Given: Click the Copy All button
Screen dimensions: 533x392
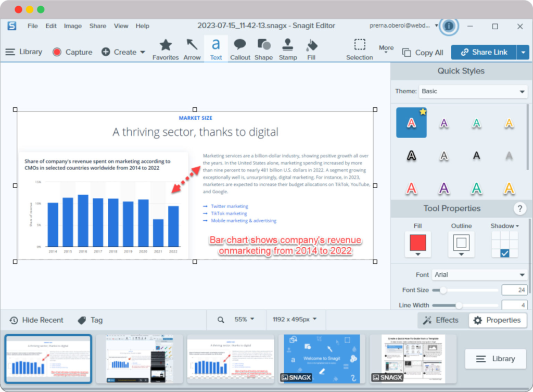Looking at the screenshot, I should pyautogui.click(x=423, y=53).
